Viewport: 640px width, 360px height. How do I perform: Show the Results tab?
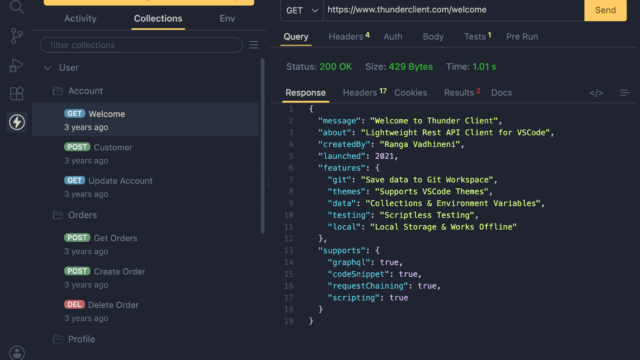coord(462,93)
